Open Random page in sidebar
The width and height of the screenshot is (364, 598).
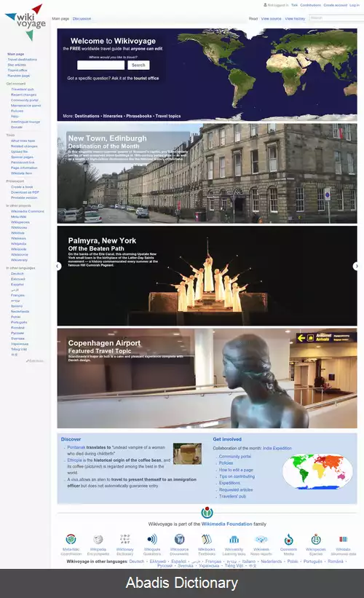18,76
